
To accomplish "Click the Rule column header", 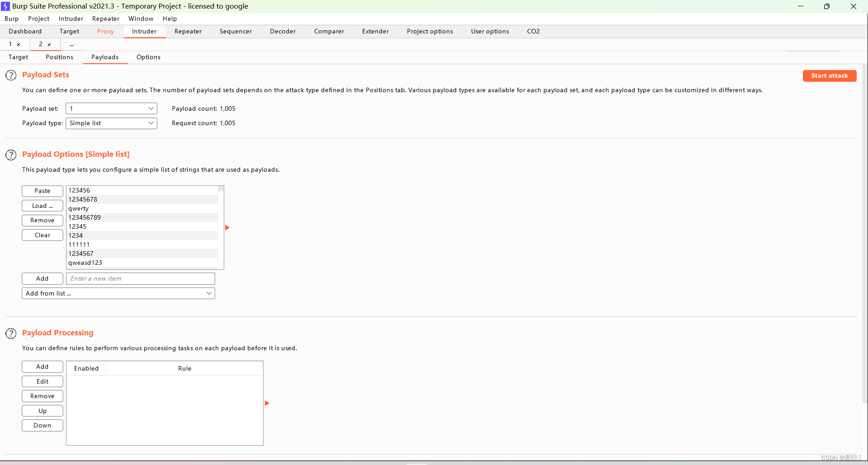I will tap(184, 368).
